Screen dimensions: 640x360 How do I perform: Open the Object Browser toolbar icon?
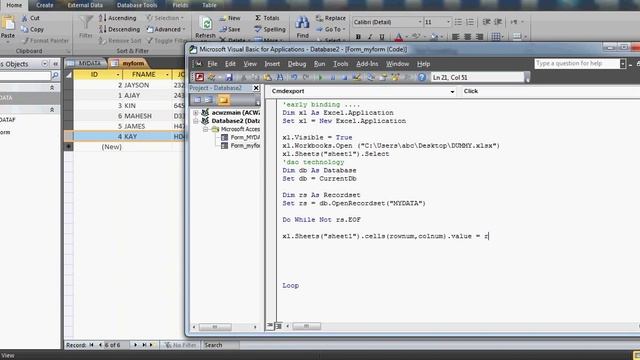point(395,77)
